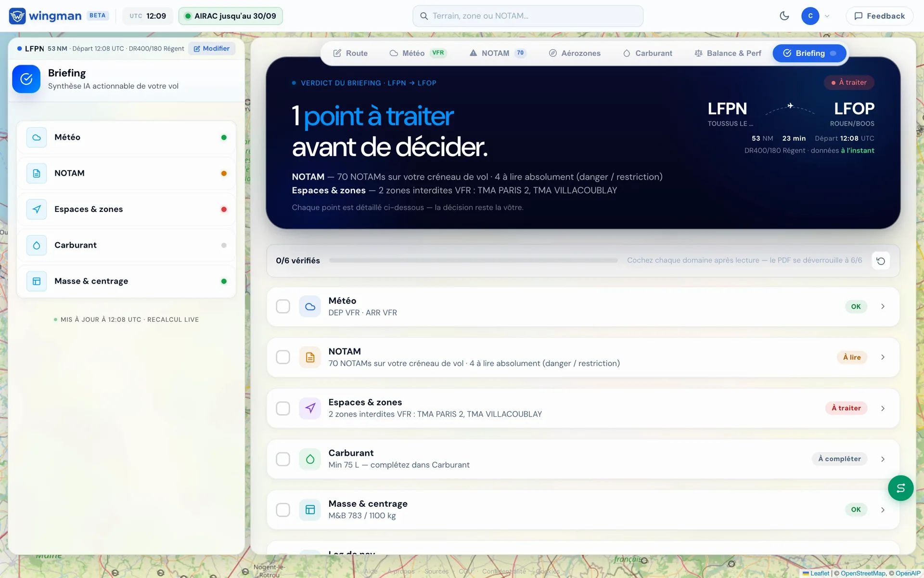Image resolution: width=924 pixels, height=578 pixels.
Task: Focus the Terrain, zone ou NOTAM search field
Action: [528, 16]
